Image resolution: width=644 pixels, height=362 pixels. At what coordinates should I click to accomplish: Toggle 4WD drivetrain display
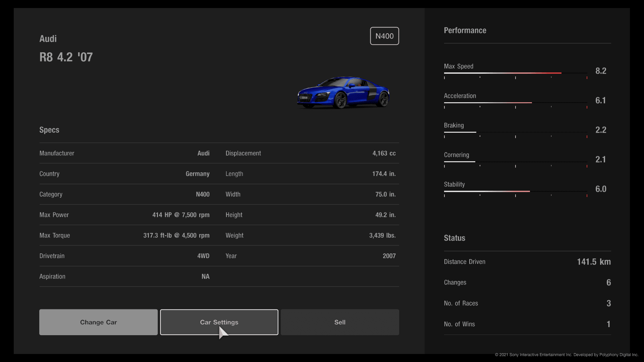click(x=203, y=255)
